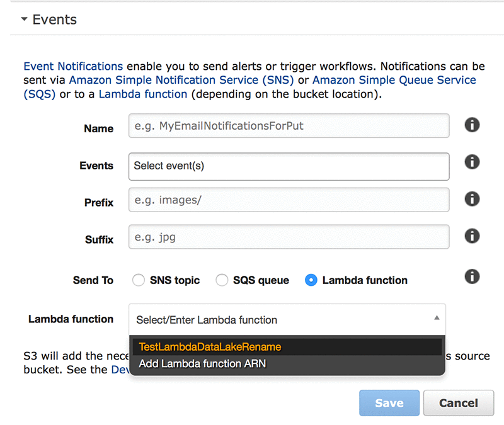
Task: Click the Lambda function dropdown arrow
Action: (437, 319)
